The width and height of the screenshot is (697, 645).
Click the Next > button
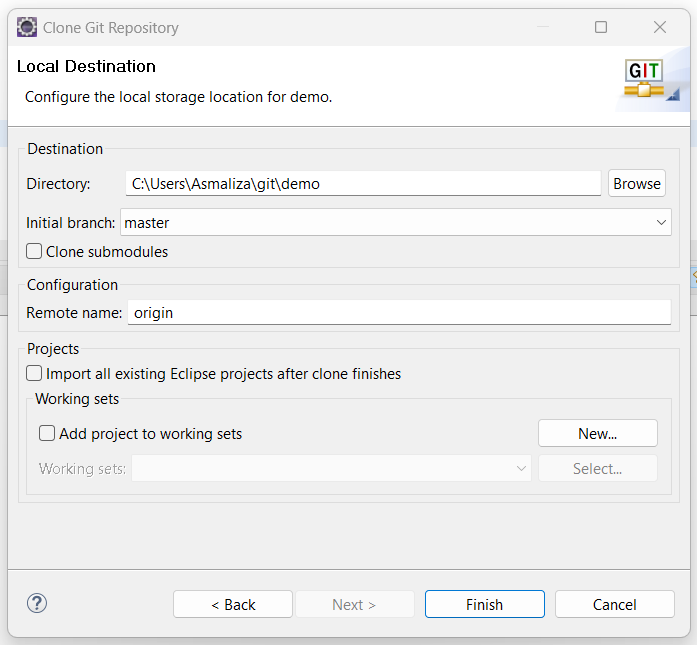tap(354, 604)
